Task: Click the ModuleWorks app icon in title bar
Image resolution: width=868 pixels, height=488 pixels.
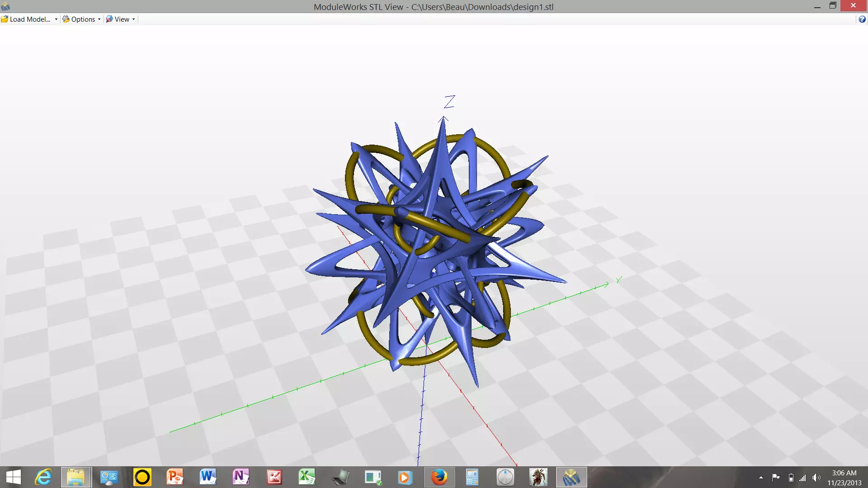Action: (x=5, y=6)
